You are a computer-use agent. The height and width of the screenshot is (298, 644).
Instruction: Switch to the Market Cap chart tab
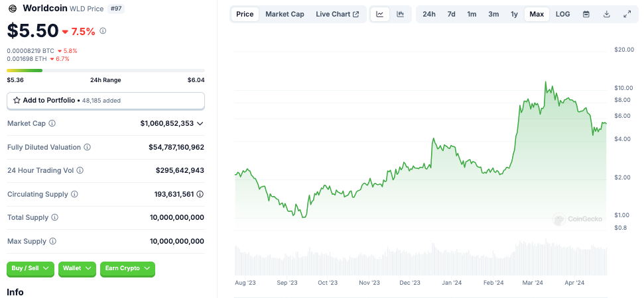click(x=285, y=14)
